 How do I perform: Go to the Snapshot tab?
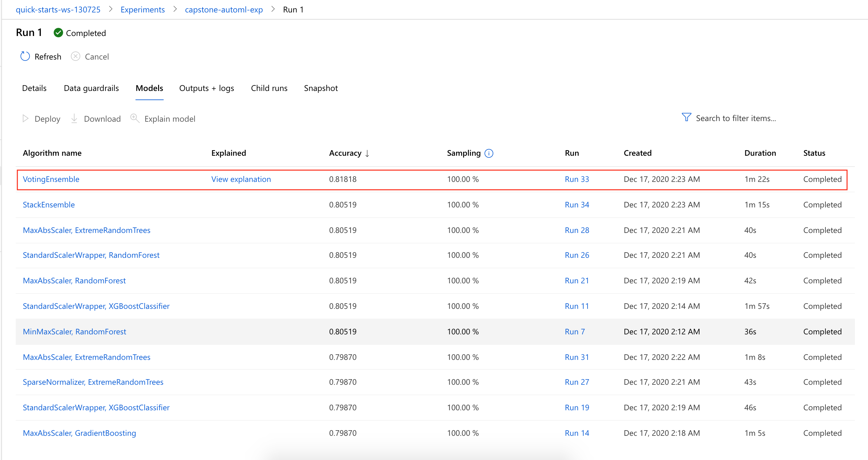[320, 88]
